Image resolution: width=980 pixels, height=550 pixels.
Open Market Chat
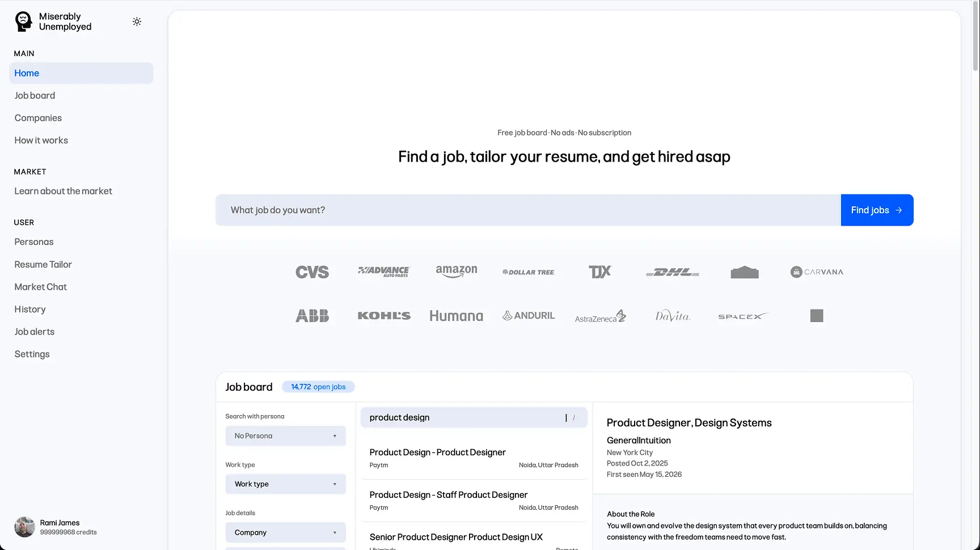pos(81,287)
